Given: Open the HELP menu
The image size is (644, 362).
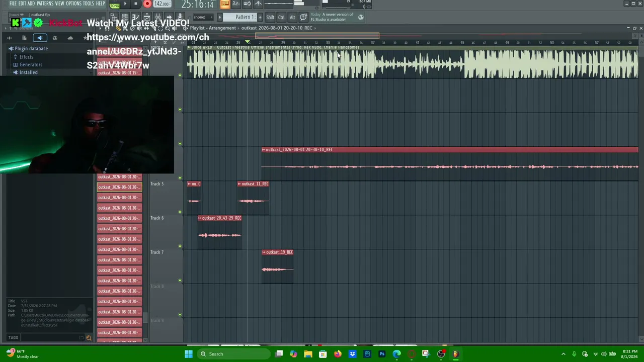Looking at the screenshot, I should [x=101, y=4].
